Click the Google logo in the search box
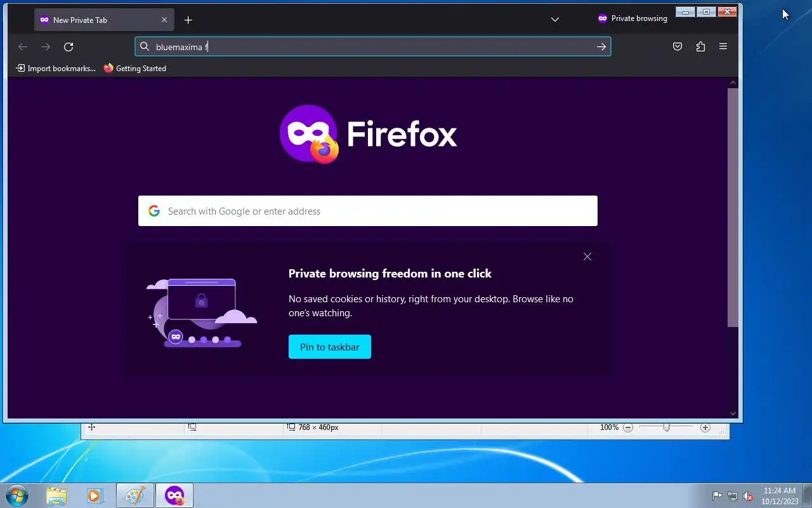Screen dimensions: 812x508 [154, 211]
